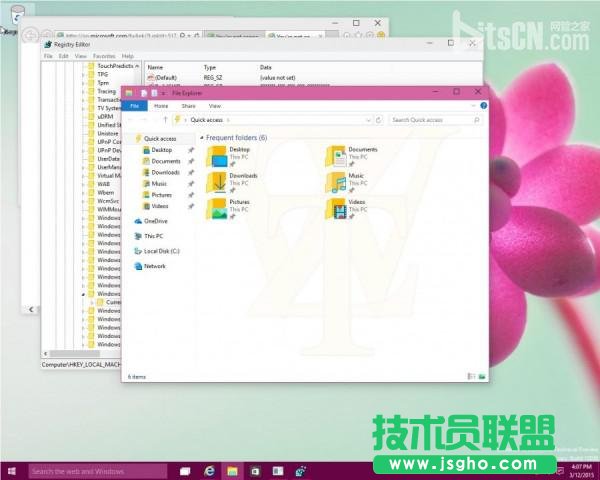This screenshot has width=600, height=480.
Task: Select Unistore key in registry tree
Action: pyautogui.click(x=108, y=133)
